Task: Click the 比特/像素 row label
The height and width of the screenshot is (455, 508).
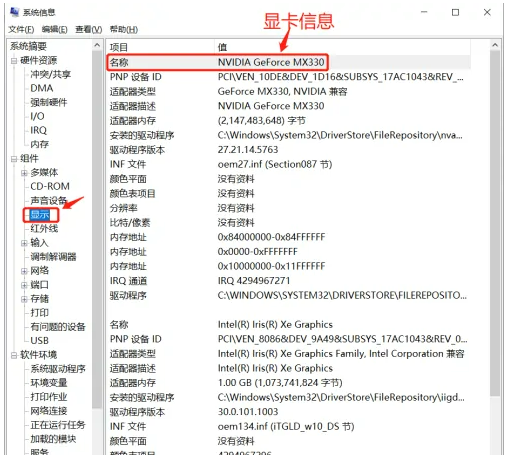Action: click(130, 223)
